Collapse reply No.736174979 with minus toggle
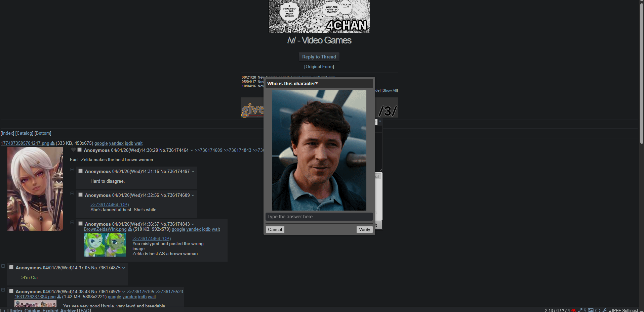 point(3,290)
